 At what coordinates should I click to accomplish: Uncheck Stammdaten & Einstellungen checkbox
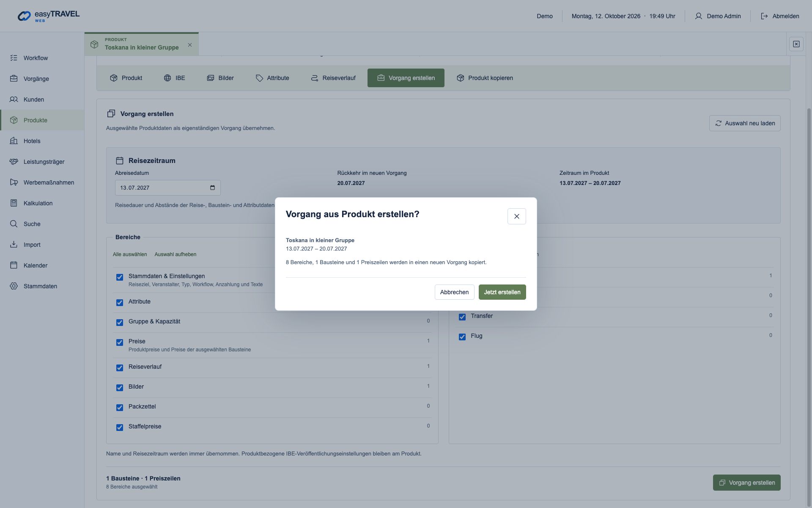[x=120, y=277]
